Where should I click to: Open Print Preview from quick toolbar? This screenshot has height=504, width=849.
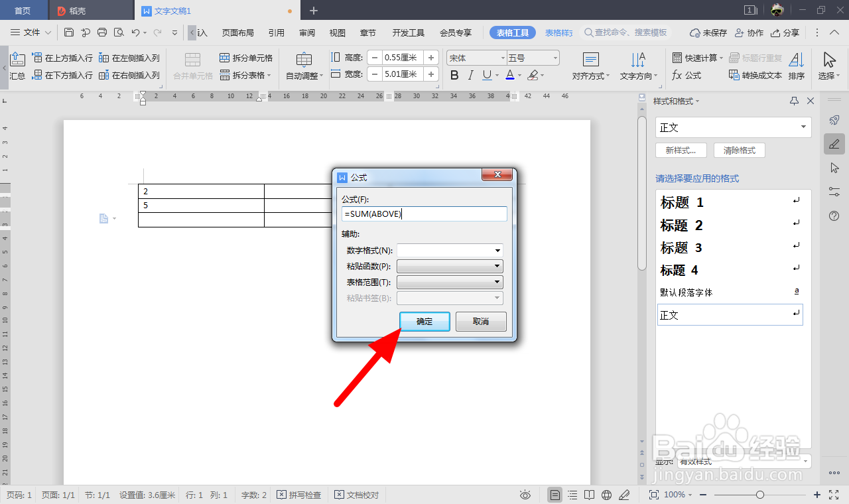(119, 32)
